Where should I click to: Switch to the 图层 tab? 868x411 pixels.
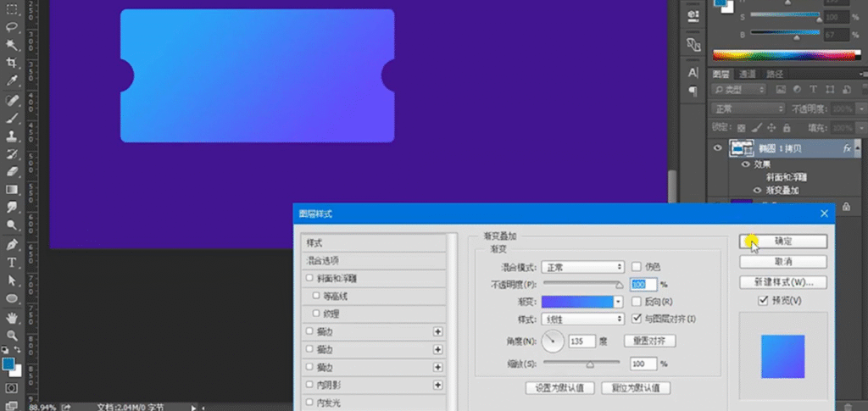[x=721, y=74]
